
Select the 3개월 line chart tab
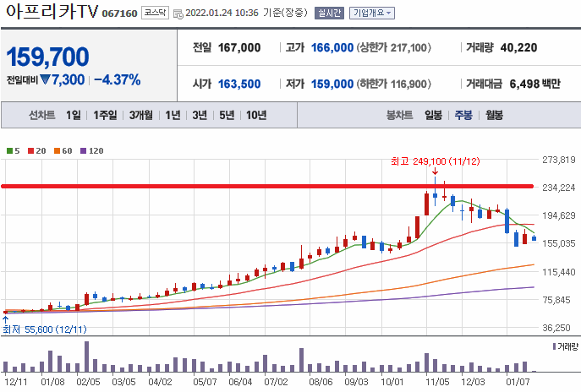tap(140, 115)
